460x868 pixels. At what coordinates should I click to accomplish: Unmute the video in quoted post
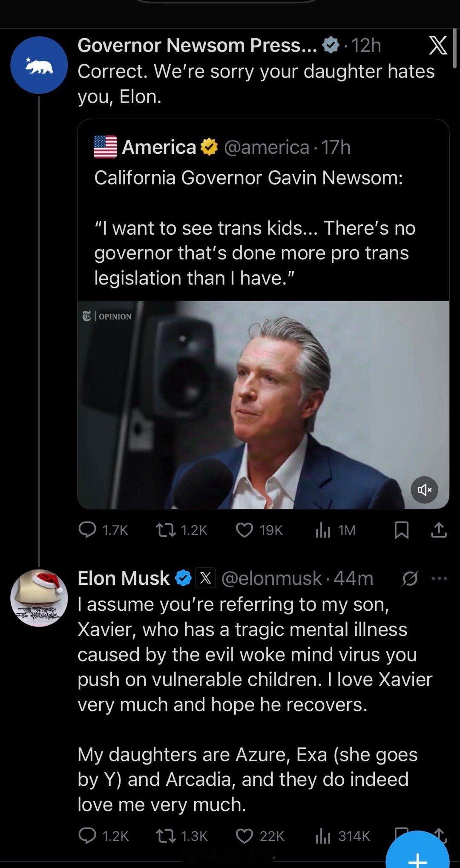[x=424, y=490]
